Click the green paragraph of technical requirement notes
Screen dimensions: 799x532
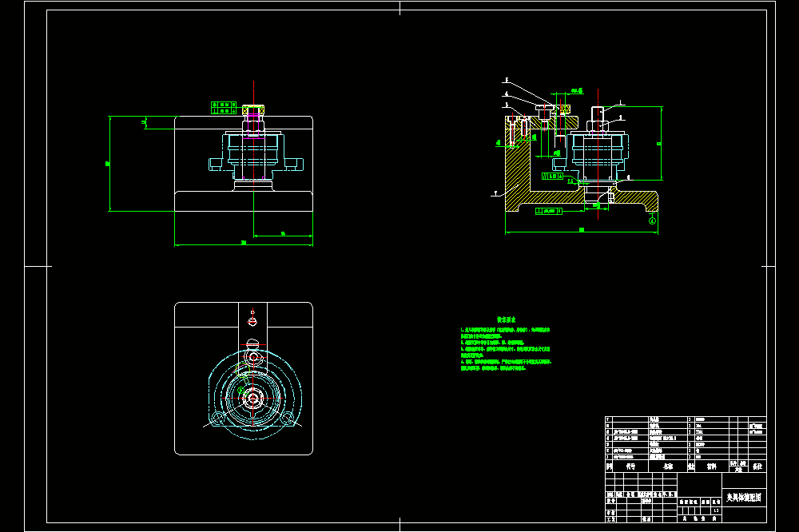(506, 349)
